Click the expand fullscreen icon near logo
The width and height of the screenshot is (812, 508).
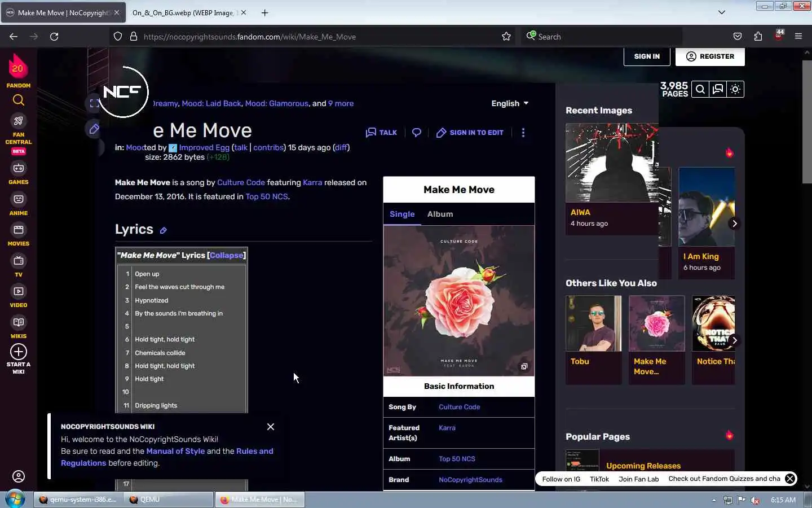pyautogui.click(x=94, y=103)
